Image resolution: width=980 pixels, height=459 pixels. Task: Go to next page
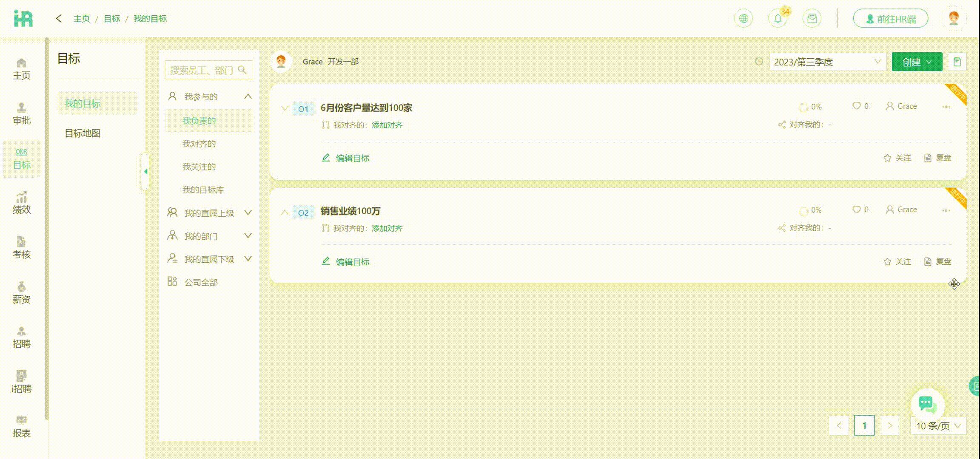pyautogui.click(x=890, y=425)
